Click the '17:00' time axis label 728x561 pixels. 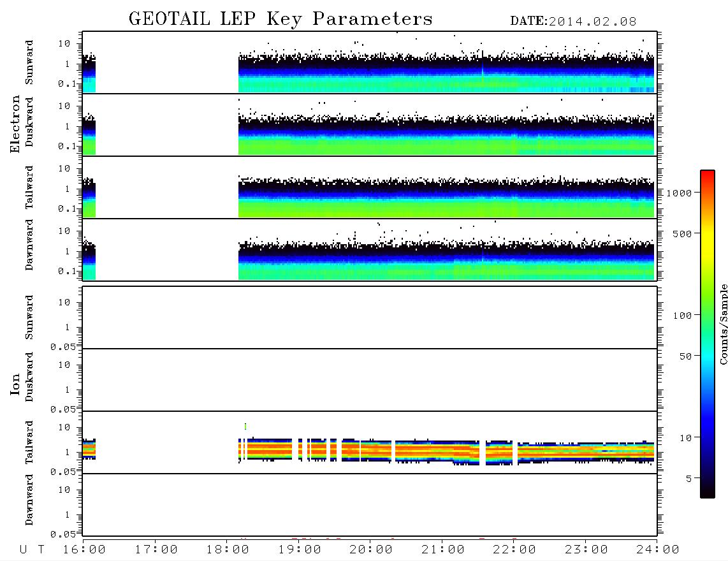pyautogui.click(x=156, y=550)
